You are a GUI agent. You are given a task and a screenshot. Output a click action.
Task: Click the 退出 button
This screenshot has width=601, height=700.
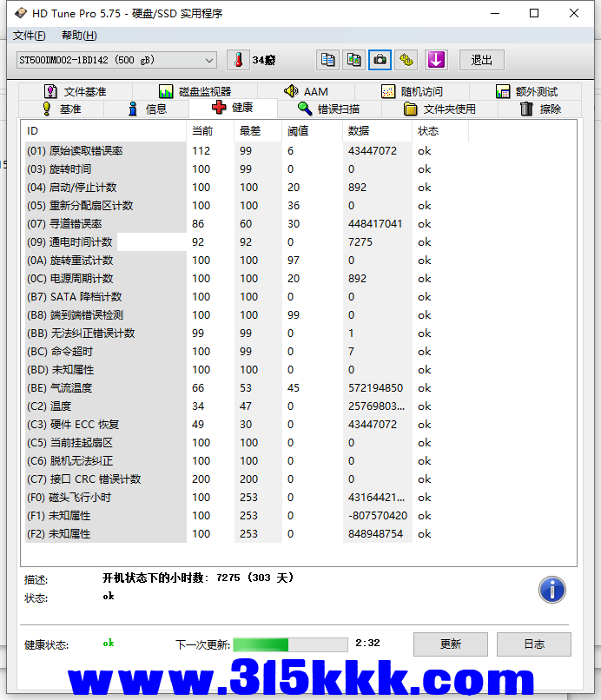(481, 60)
